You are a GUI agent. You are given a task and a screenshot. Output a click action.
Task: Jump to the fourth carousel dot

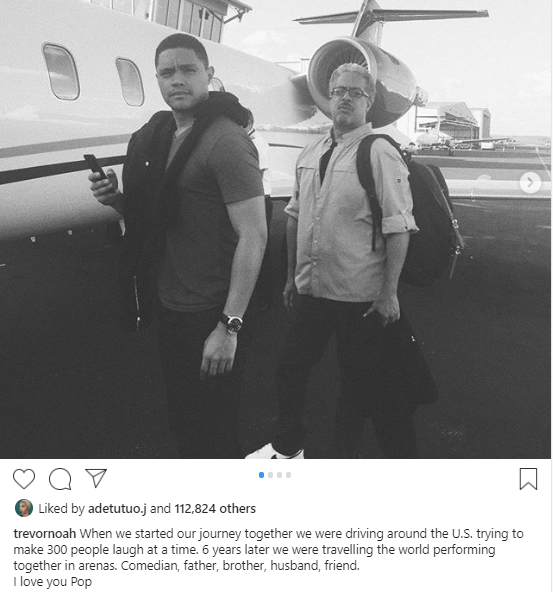(288, 475)
